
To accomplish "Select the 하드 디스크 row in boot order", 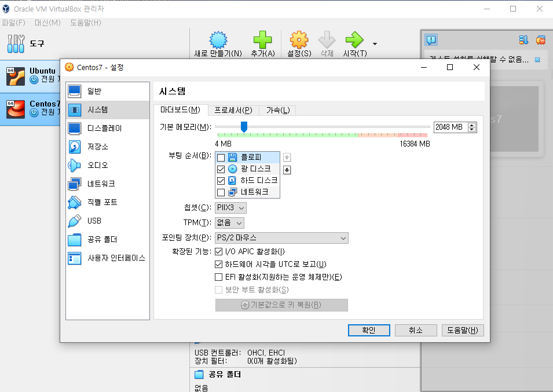I will click(247, 181).
